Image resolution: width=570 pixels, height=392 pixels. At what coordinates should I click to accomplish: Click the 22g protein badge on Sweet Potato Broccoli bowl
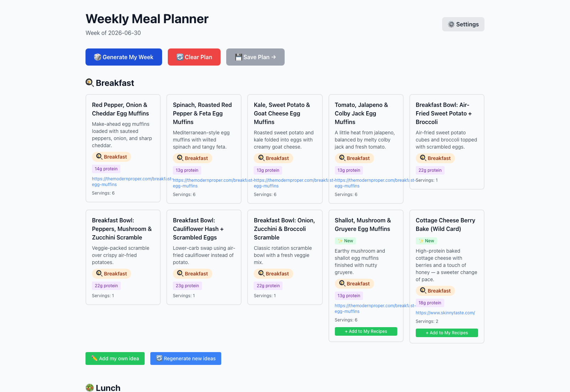click(430, 170)
